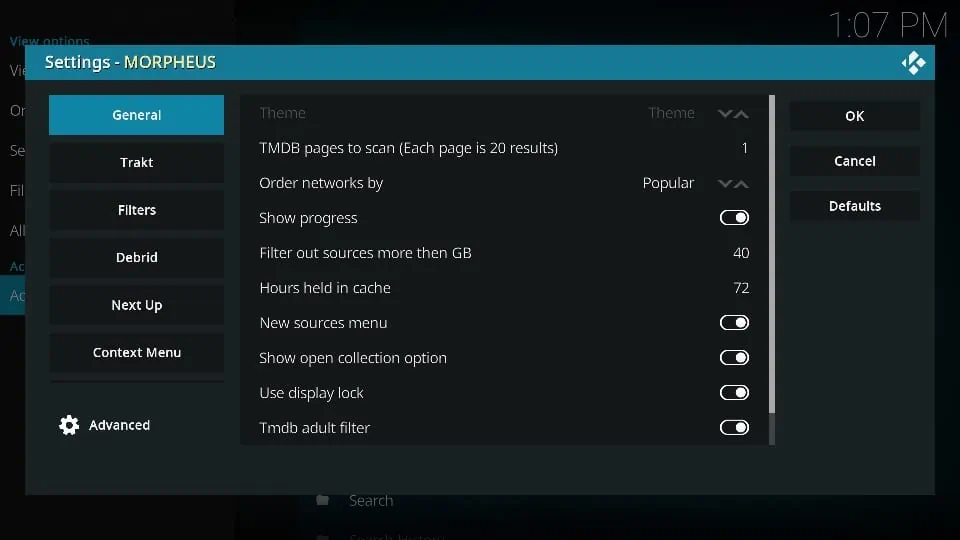Click the Kodi logo icon in the header
Screen dimensions: 960x540
tap(913, 62)
